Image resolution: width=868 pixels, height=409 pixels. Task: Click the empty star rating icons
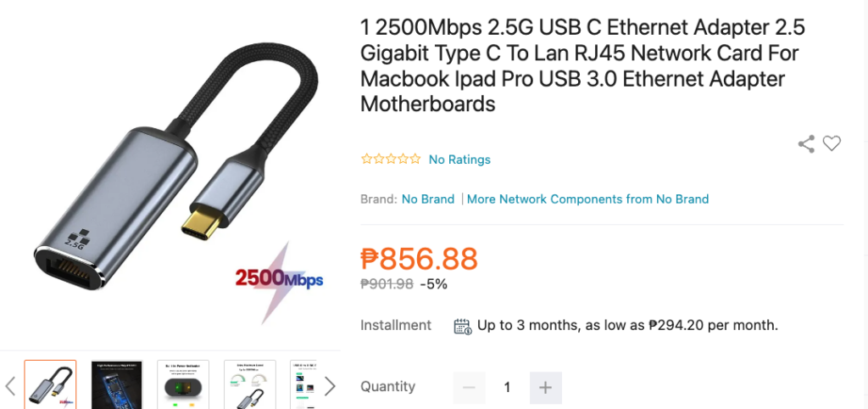click(391, 159)
